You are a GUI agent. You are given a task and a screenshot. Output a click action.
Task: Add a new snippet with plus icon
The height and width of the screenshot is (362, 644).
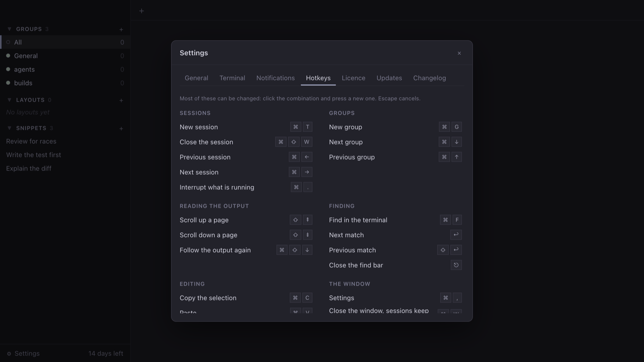(121, 129)
